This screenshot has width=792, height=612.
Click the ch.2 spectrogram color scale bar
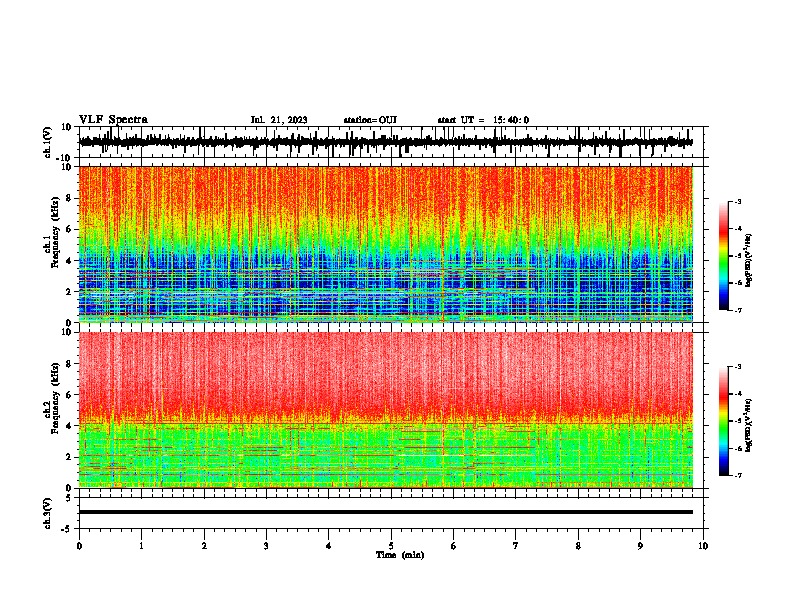click(x=723, y=421)
